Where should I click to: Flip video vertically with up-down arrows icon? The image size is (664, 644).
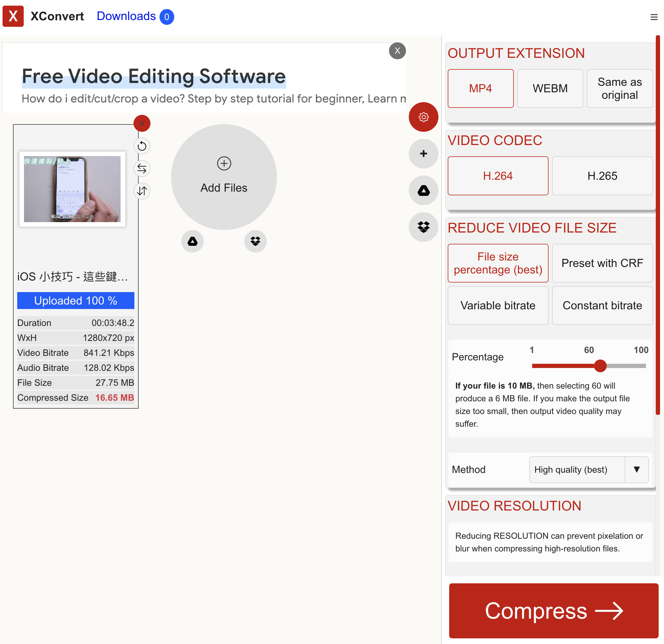(142, 191)
